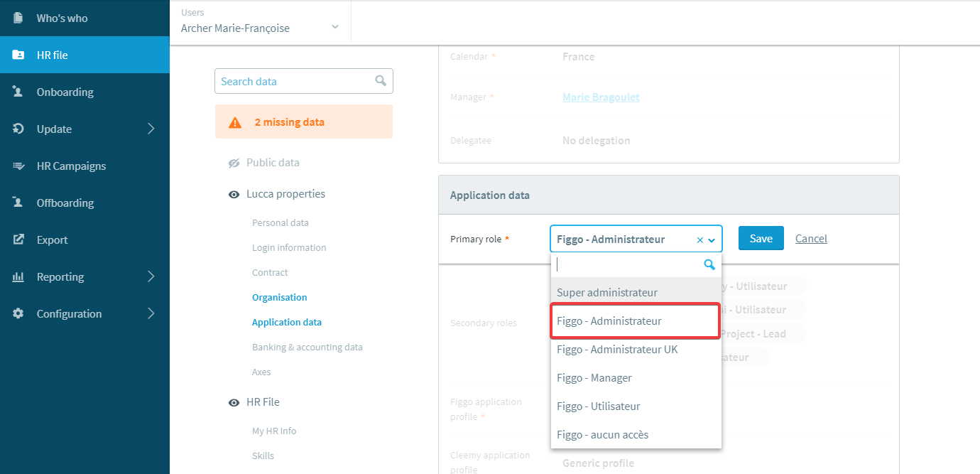Screen dimensions: 980x474
Task: Toggle visibility eye for Public data
Action: pyautogui.click(x=234, y=163)
